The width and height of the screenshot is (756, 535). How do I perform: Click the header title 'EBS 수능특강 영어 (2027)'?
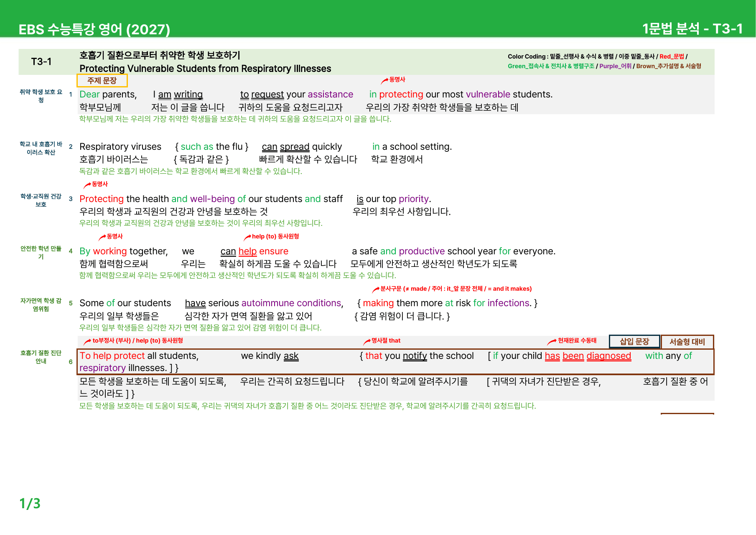[x=94, y=29]
